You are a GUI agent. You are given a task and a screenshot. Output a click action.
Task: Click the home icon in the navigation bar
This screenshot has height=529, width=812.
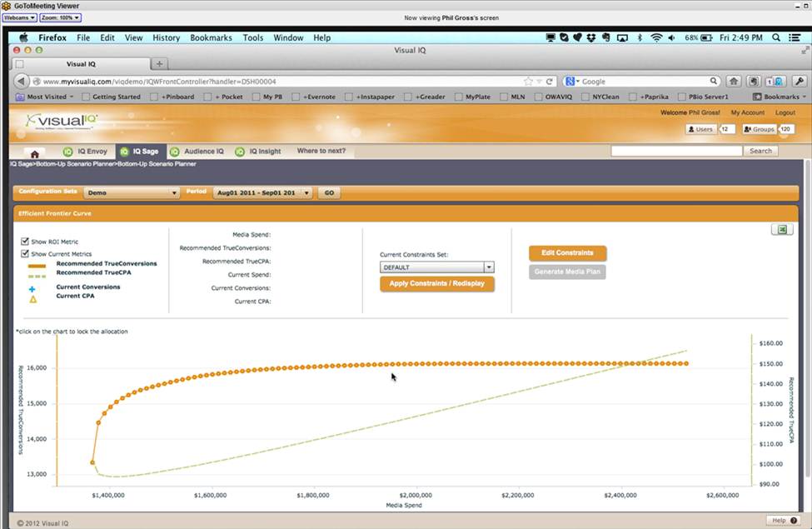pyautogui.click(x=33, y=151)
